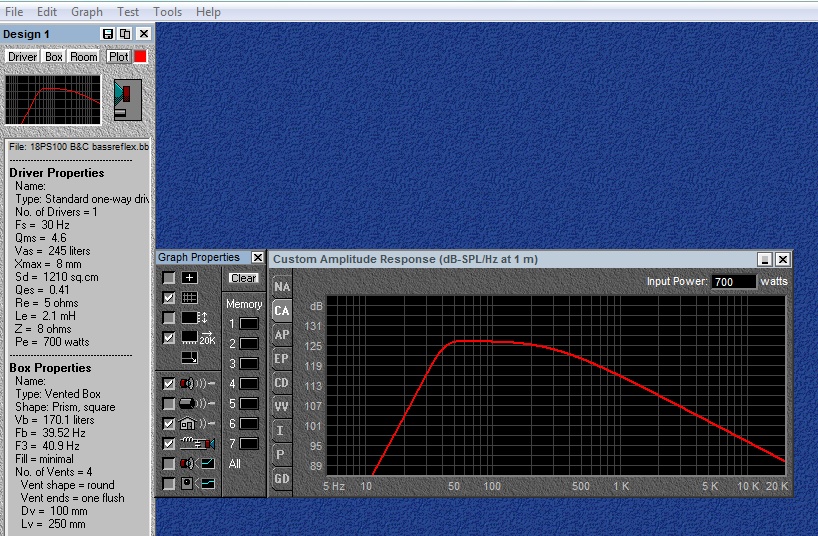
Task: Click the Input Power field showing 700
Action: (x=733, y=282)
